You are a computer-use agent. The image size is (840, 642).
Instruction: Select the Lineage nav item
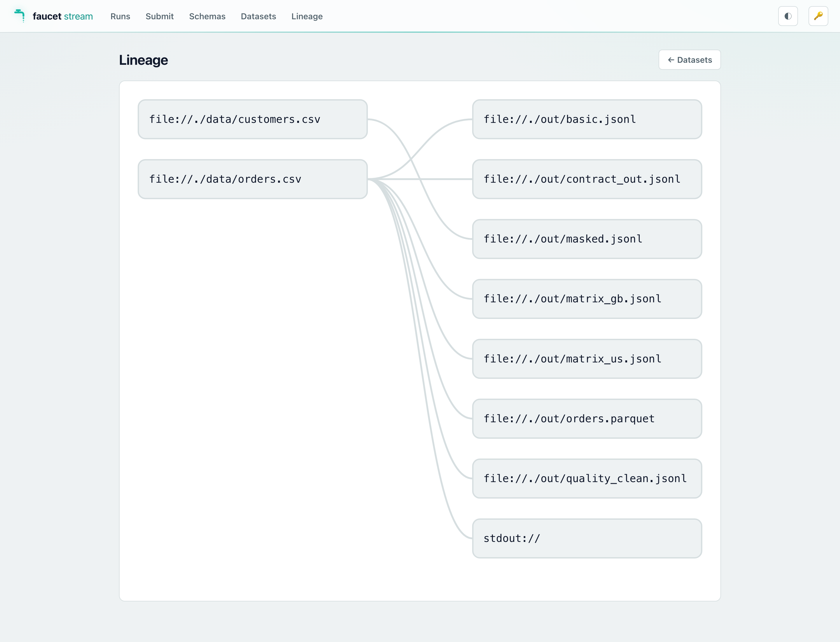pos(307,16)
